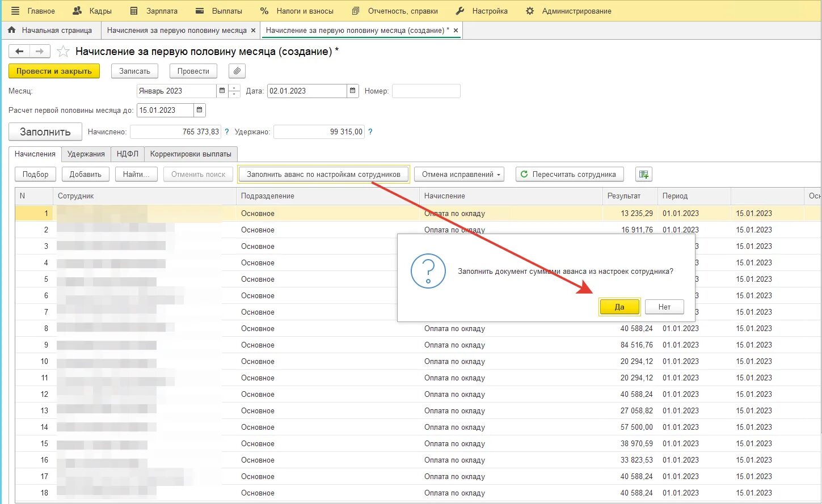
Task: Switch to the Удержания tab
Action: [x=86, y=154]
